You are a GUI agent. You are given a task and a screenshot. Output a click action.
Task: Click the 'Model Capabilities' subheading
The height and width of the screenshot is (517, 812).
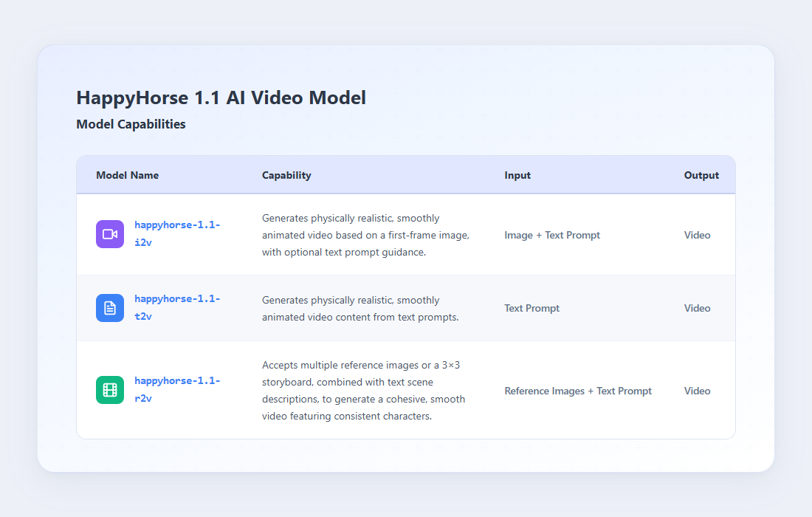[131, 124]
